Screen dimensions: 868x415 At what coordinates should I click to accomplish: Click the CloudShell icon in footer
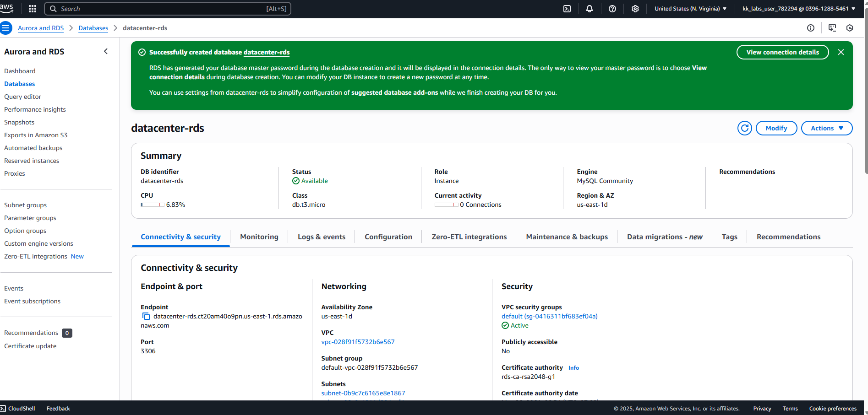pos(3,408)
